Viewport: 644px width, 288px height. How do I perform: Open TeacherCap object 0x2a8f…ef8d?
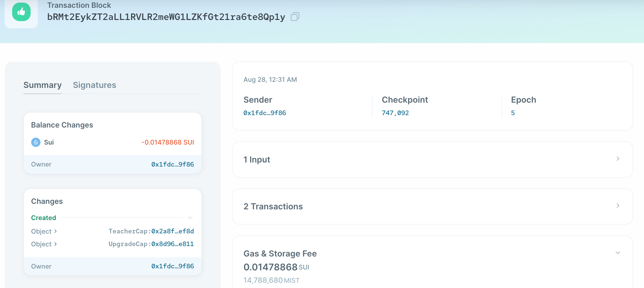click(173, 231)
